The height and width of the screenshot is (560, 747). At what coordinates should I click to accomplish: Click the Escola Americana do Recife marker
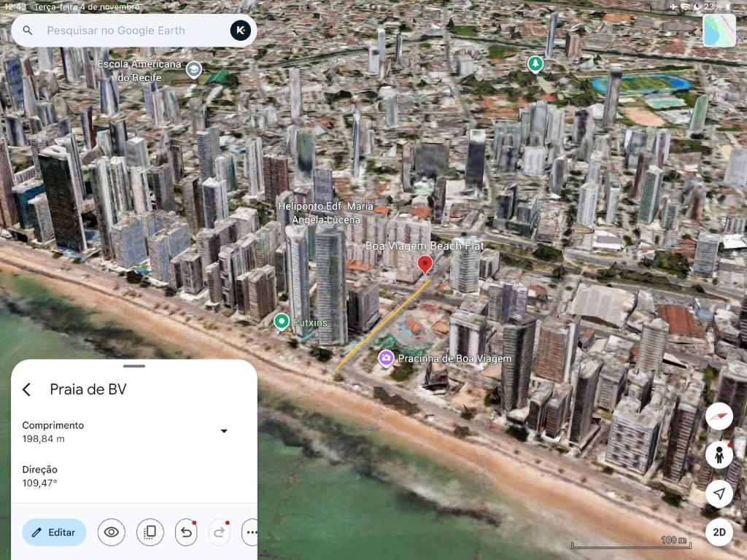point(193,68)
